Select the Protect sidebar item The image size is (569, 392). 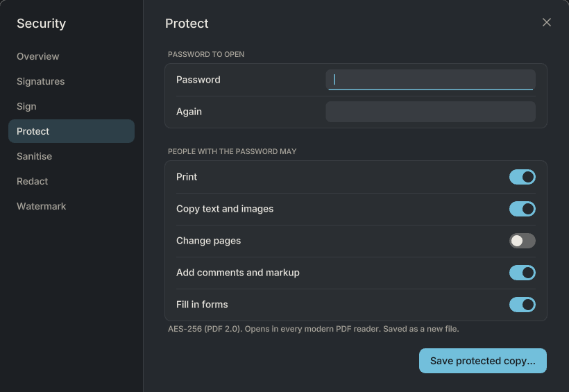71,131
